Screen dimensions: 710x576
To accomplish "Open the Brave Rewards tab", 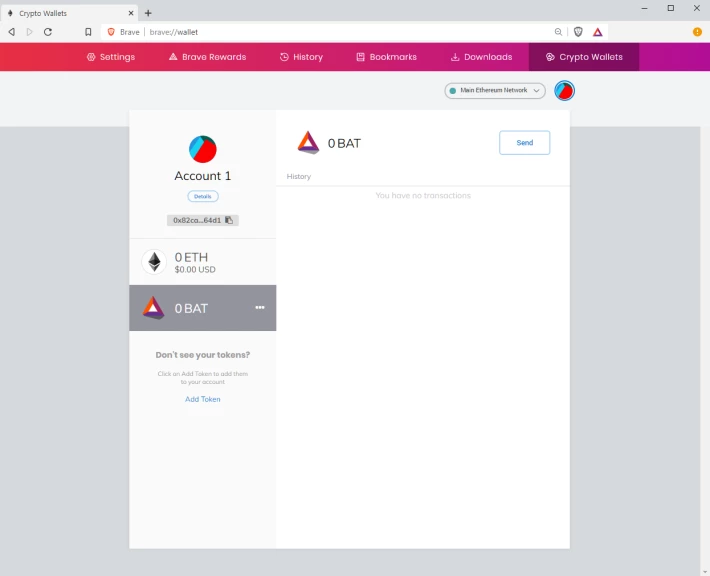I will pyautogui.click(x=207, y=57).
